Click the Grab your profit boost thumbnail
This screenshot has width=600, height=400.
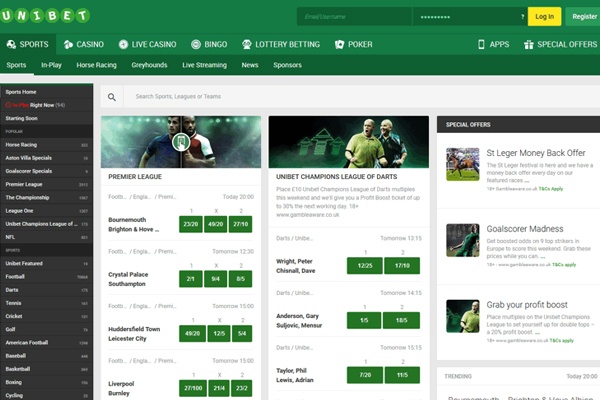(x=463, y=316)
